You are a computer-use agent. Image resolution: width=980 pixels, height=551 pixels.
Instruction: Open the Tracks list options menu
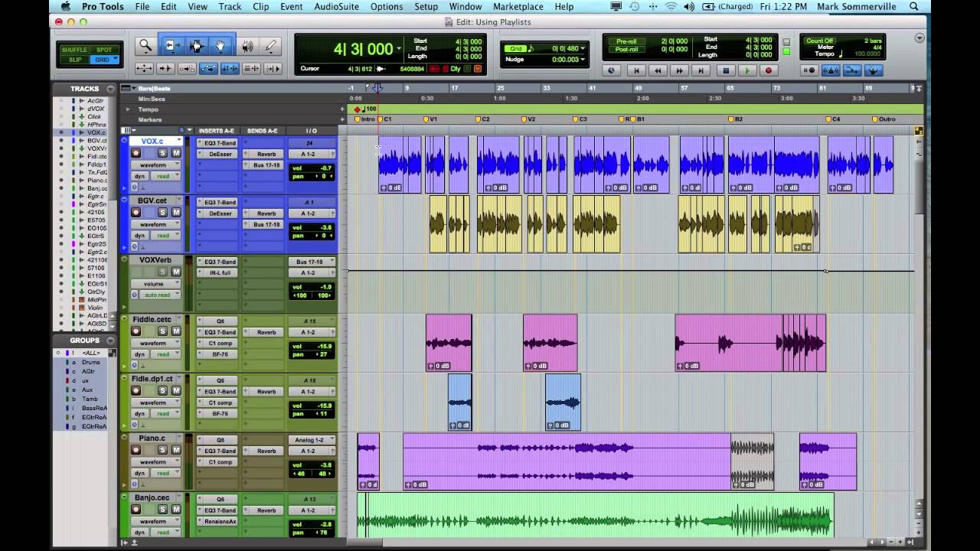tap(111, 89)
